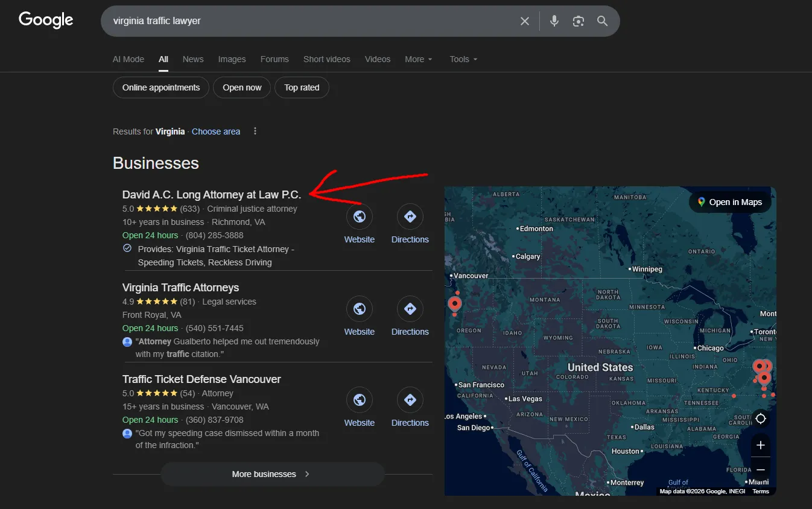Click the More businesses button
The height and width of the screenshot is (509, 812).
coord(272,474)
